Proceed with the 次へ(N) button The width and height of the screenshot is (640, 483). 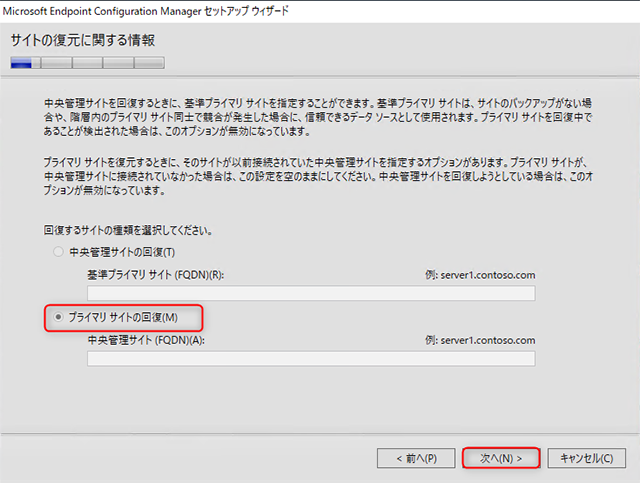(x=502, y=458)
